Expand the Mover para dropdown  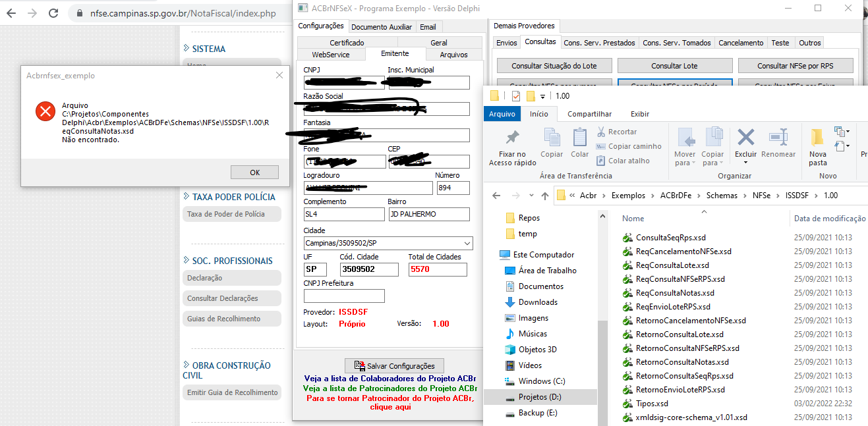point(693,163)
